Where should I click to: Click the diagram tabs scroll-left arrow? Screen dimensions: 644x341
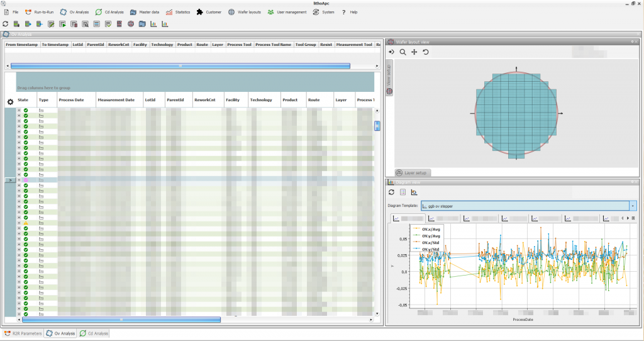623,218
